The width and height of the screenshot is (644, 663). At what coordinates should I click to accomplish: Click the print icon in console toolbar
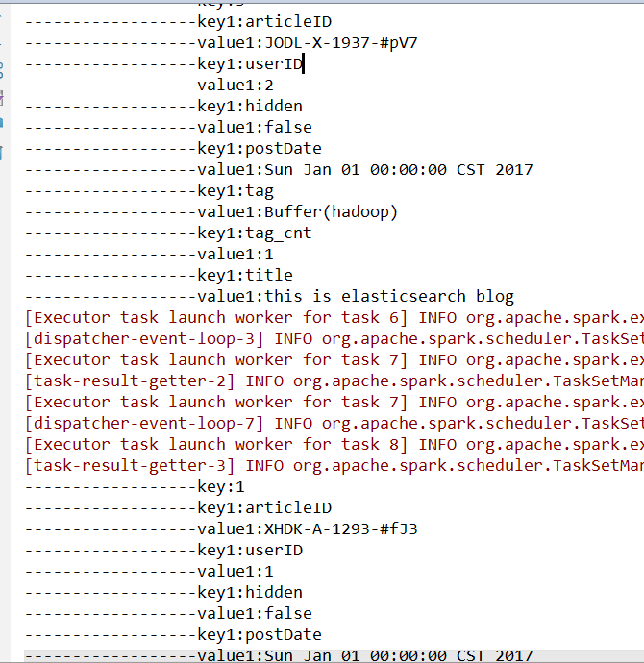point(2,123)
